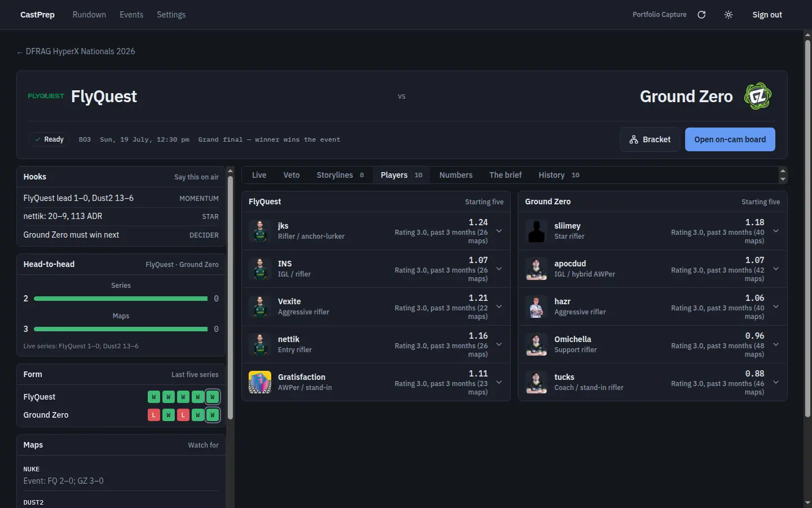Click hook 'Ground Zero must win next'

pyautogui.click(x=121, y=235)
